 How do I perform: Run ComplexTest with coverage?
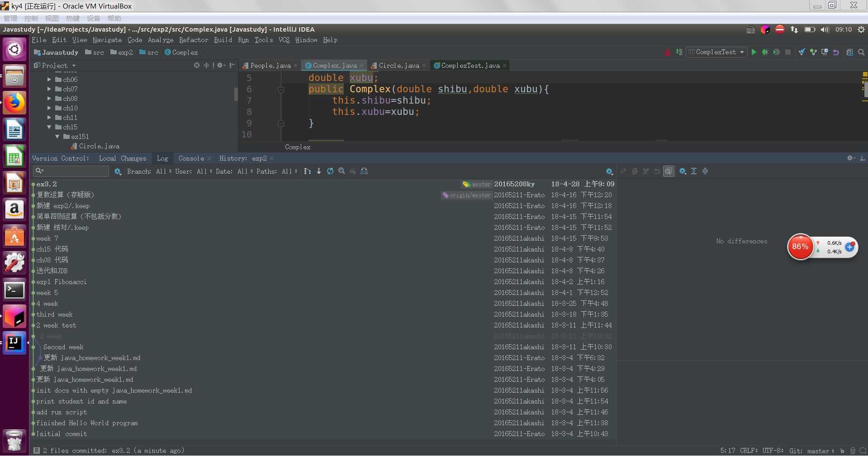(x=776, y=52)
